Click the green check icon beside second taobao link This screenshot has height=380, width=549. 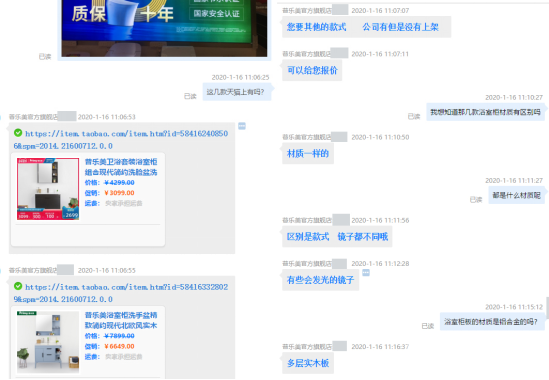pyautogui.click(x=18, y=286)
